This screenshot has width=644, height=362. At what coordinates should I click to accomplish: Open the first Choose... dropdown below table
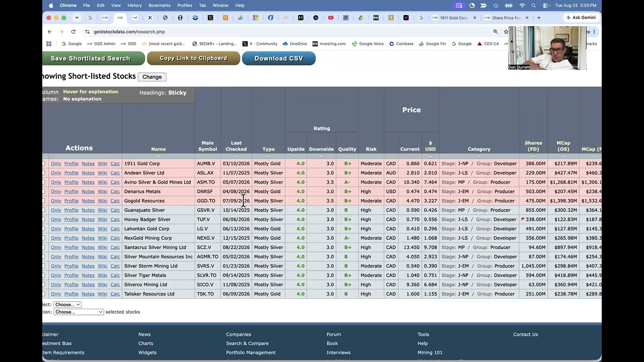(67, 305)
